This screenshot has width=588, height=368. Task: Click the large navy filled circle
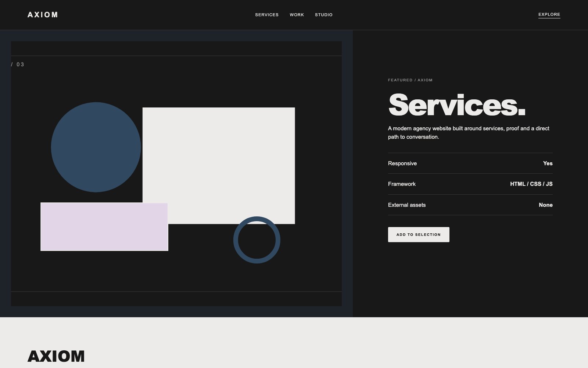tap(96, 147)
